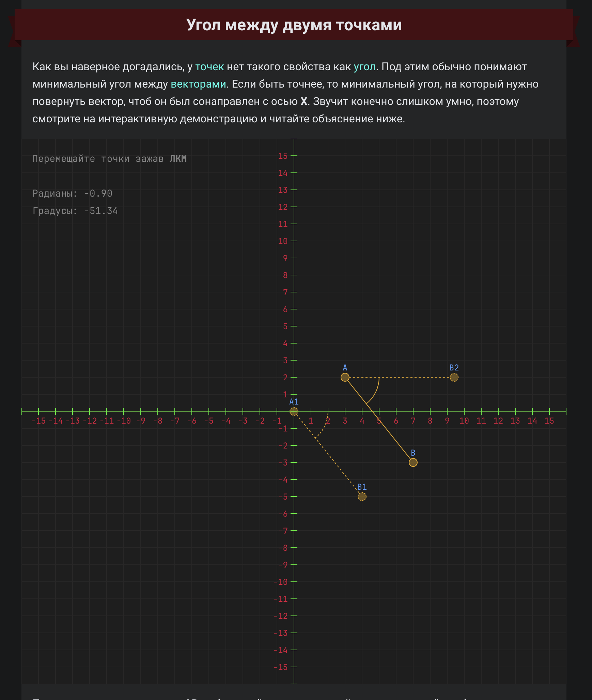Image resolution: width=592 pixels, height=700 pixels.
Task: Select draggable point A on the graph
Action: [x=345, y=377]
